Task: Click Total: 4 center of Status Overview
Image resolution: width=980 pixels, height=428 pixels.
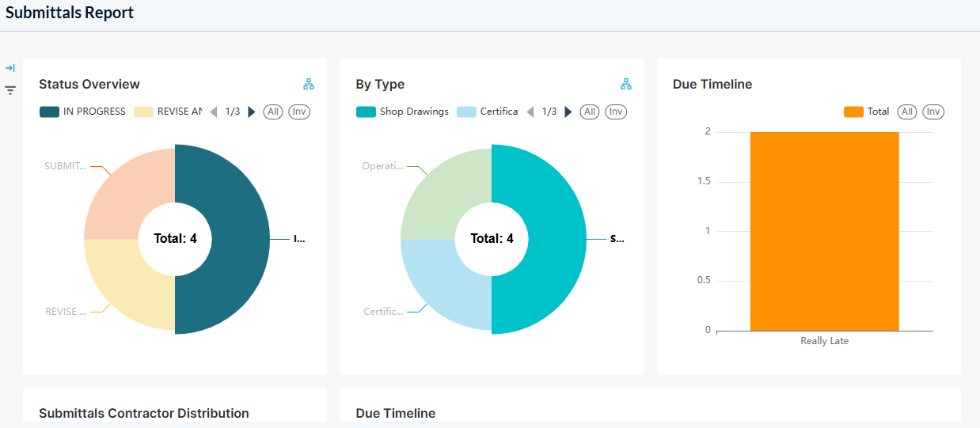Action: [175, 239]
